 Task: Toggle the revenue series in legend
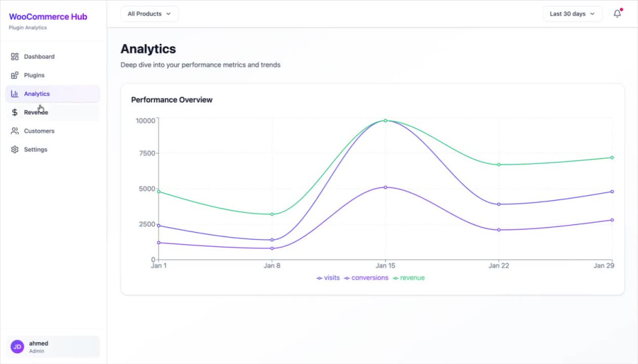(x=408, y=278)
